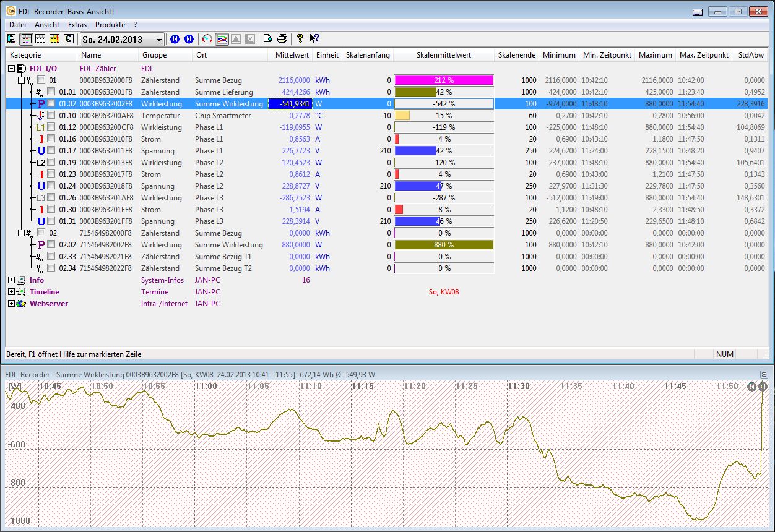This screenshot has height=532, width=775.
Task: Click the next day blue arrow button
Action: (x=189, y=39)
